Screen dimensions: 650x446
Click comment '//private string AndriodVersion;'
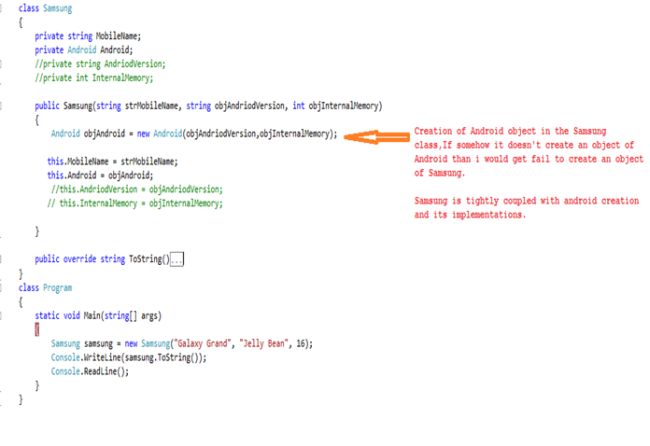[x=100, y=64]
